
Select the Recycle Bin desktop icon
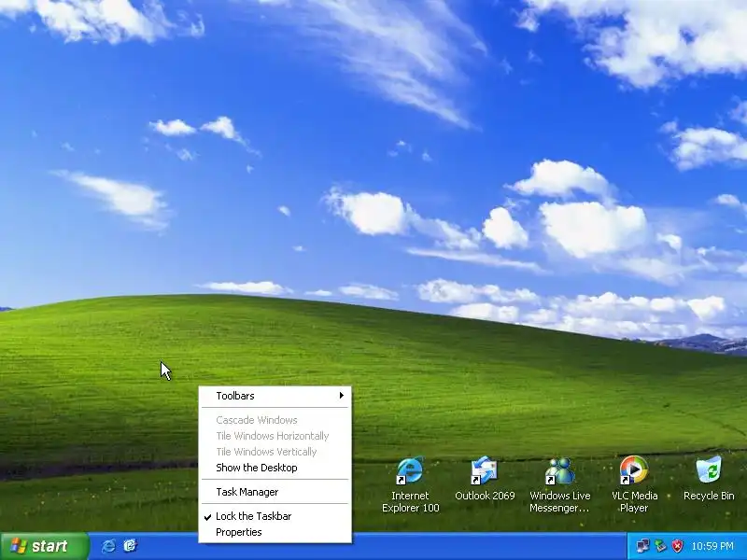click(709, 479)
